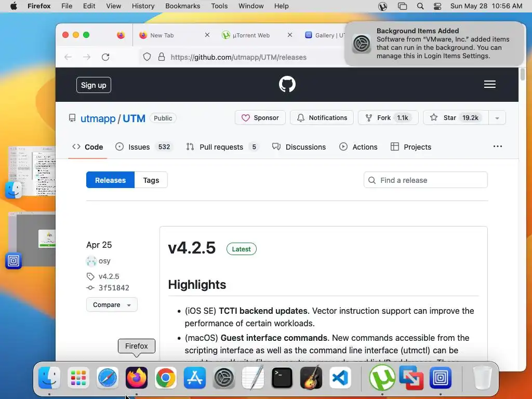The height and width of the screenshot is (399, 532).
Task: Open the GitHub logo home link
Action: [287, 84]
